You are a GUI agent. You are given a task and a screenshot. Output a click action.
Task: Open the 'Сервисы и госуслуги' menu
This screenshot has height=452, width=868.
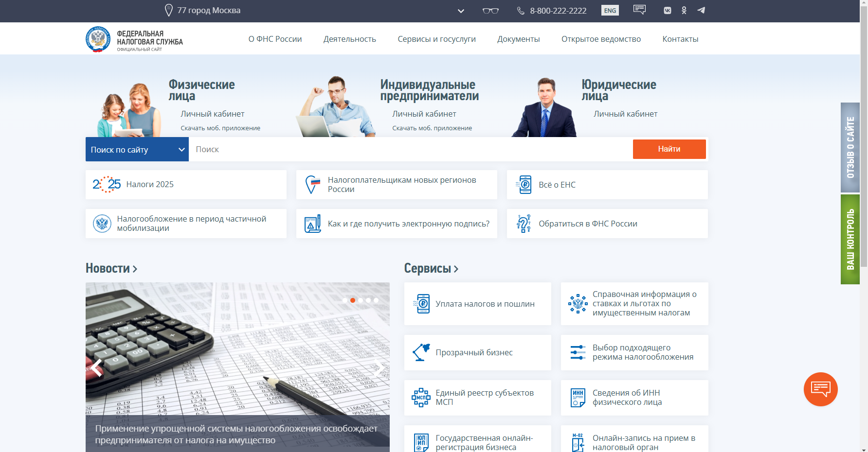coord(436,39)
